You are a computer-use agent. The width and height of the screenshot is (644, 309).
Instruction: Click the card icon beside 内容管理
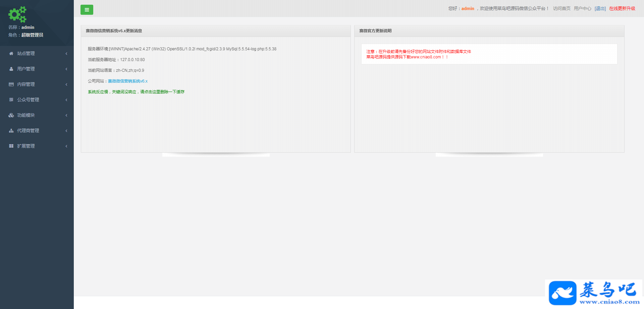coord(11,84)
